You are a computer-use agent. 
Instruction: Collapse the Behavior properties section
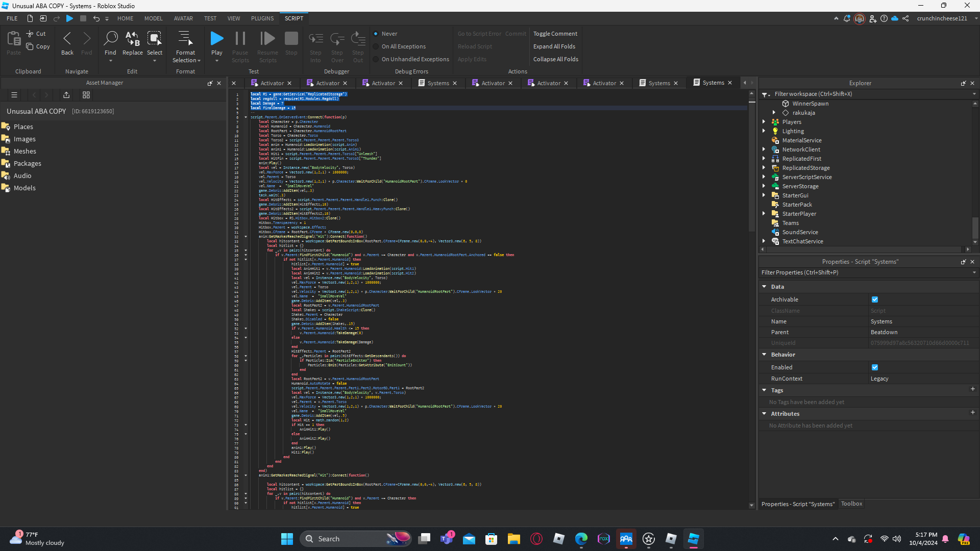pos(764,355)
